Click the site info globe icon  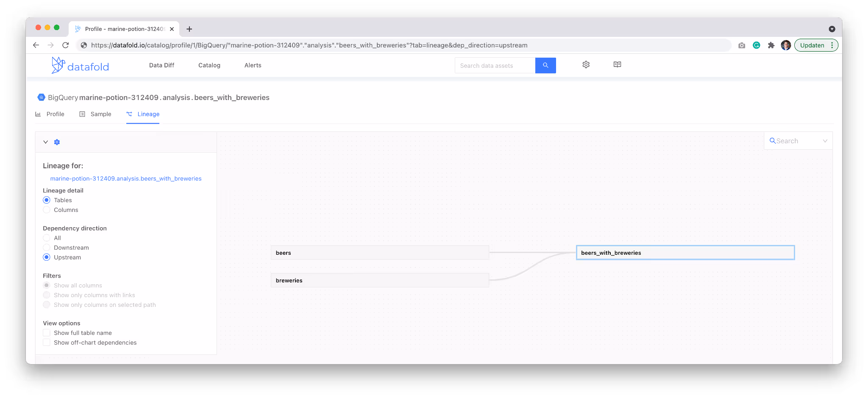tap(84, 45)
